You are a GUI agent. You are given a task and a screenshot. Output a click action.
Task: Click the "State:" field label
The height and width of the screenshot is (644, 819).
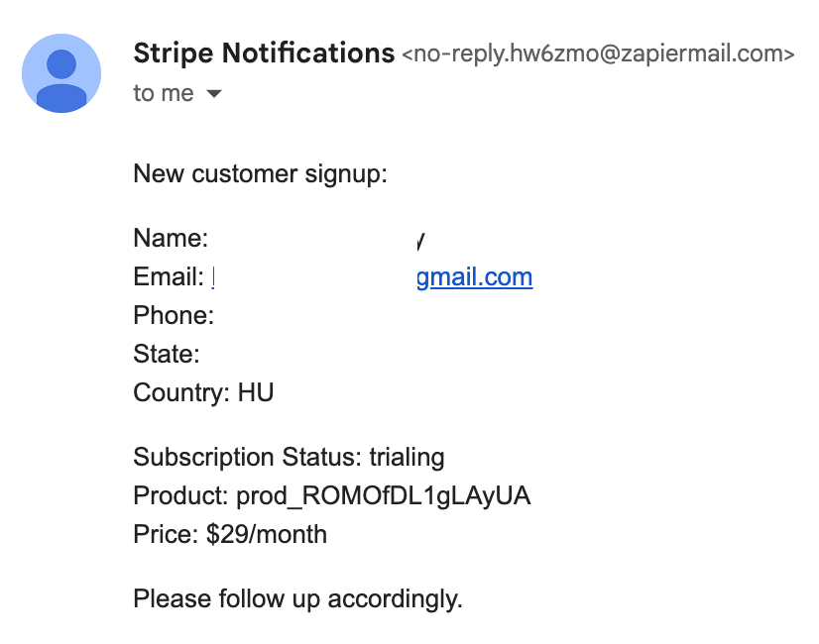tap(167, 355)
